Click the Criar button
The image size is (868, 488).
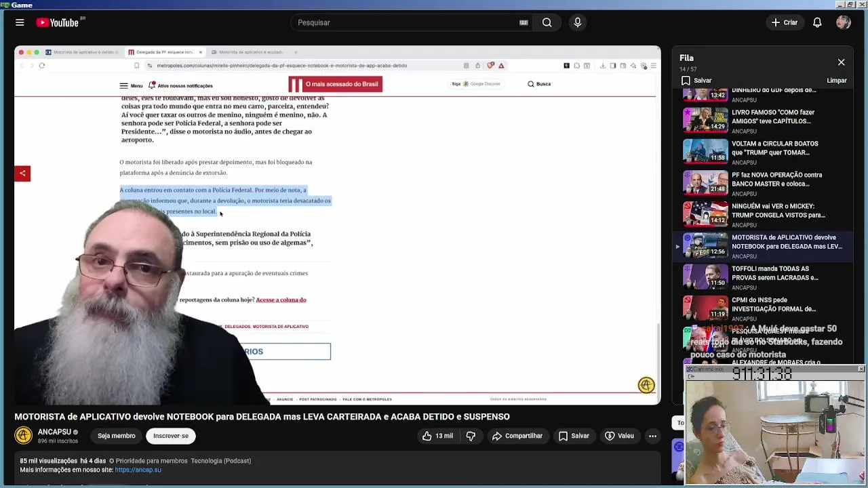coord(785,22)
